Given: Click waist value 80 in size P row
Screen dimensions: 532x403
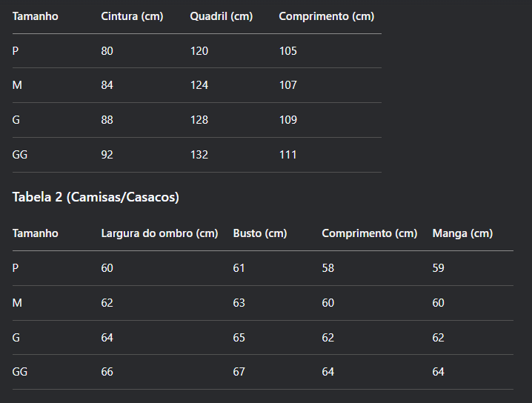Looking at the screenshot, I should pos(107,51).
